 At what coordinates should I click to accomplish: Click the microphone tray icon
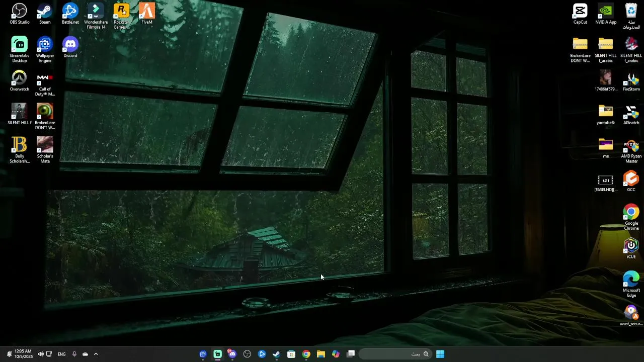[x=74, y=354]
